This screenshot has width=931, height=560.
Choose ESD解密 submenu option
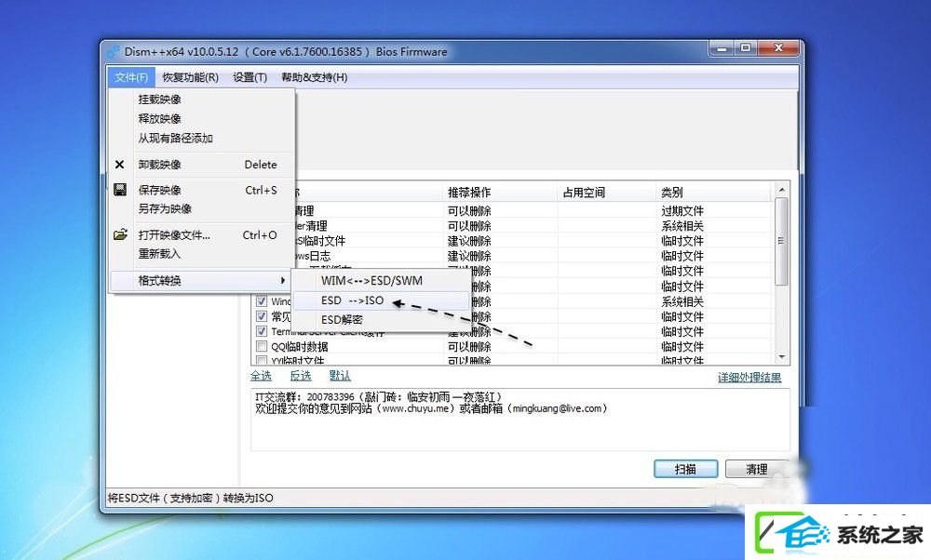pos(381,320)
